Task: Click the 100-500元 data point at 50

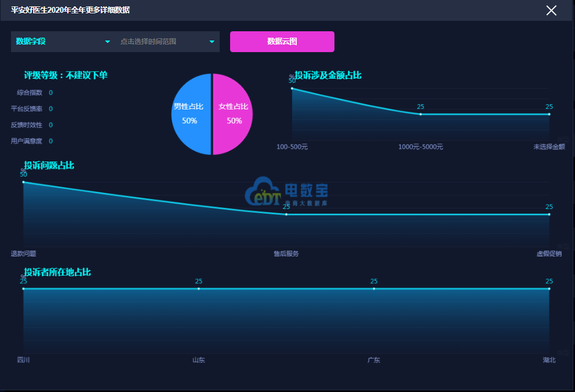Action: (x=292, y=88)
